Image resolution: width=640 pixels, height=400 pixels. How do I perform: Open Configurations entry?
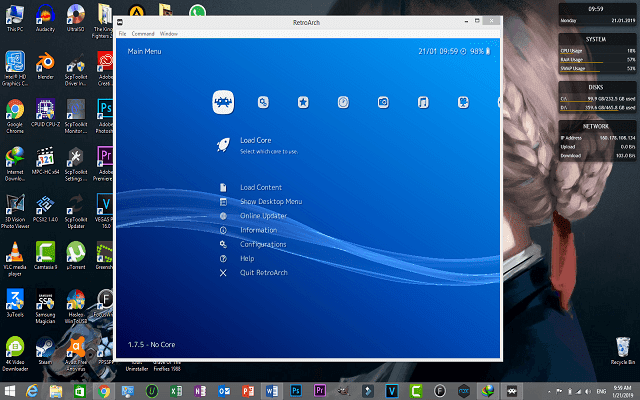point(263,244)
